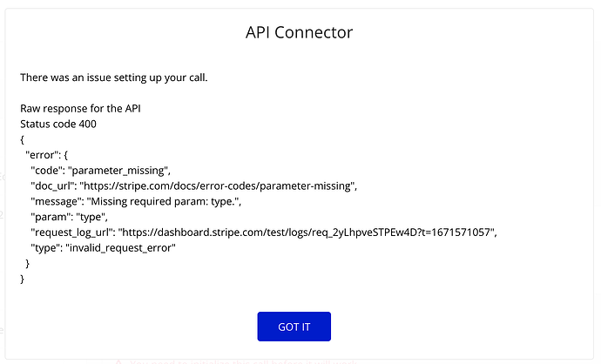Viewport: 601px width, 364px height.
Task: Dismiss the dialog with GOT IT button
Action: coord(294,327)
